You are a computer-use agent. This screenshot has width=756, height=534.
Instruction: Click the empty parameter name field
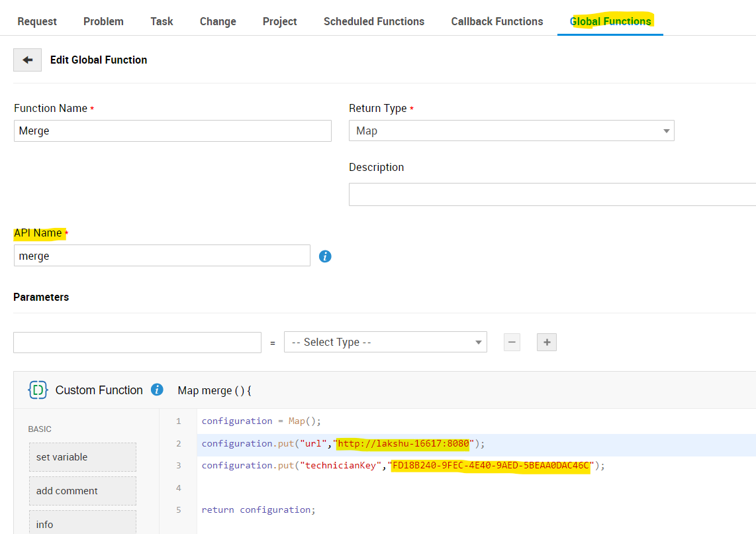pos(137,342)
